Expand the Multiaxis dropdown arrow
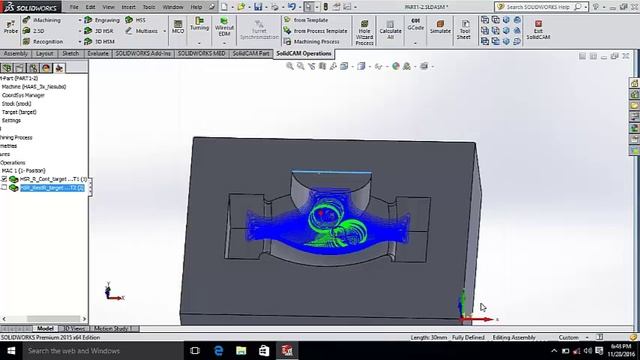This screenshot has height=360, width=640. click(164, 31)
